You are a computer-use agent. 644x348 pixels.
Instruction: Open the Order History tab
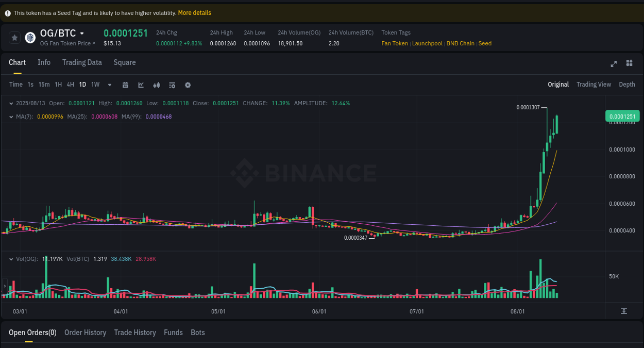(x=85, y=333)
